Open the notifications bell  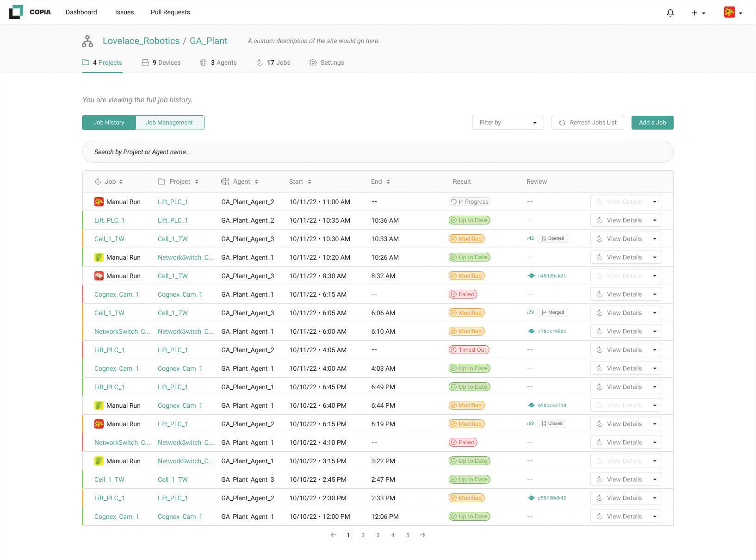pos(670,13)
